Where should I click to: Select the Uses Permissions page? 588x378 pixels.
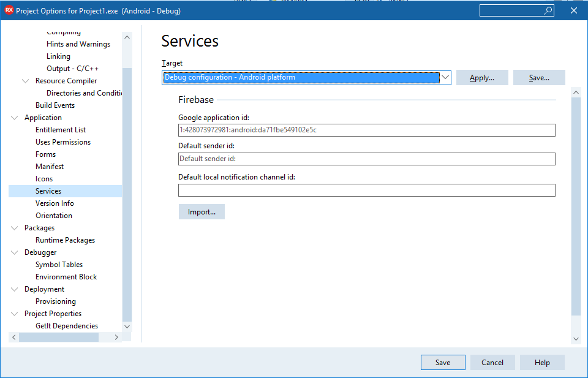click(x=63, y=142)
